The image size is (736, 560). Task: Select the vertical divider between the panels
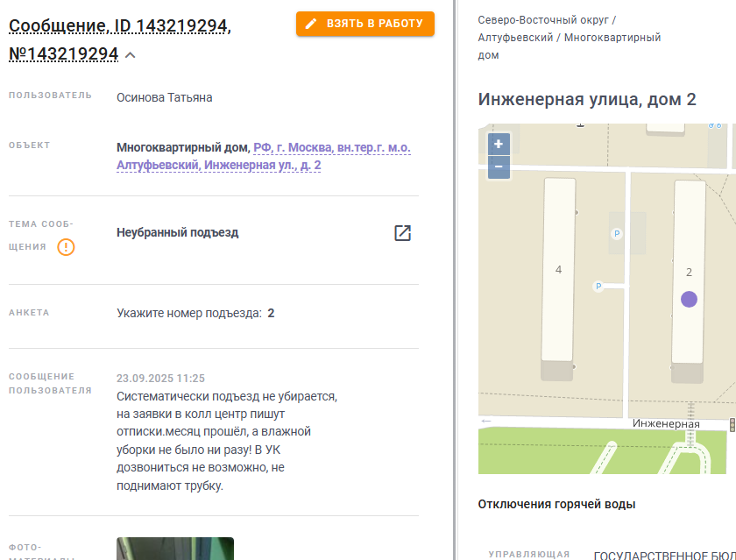coord(454,280)
